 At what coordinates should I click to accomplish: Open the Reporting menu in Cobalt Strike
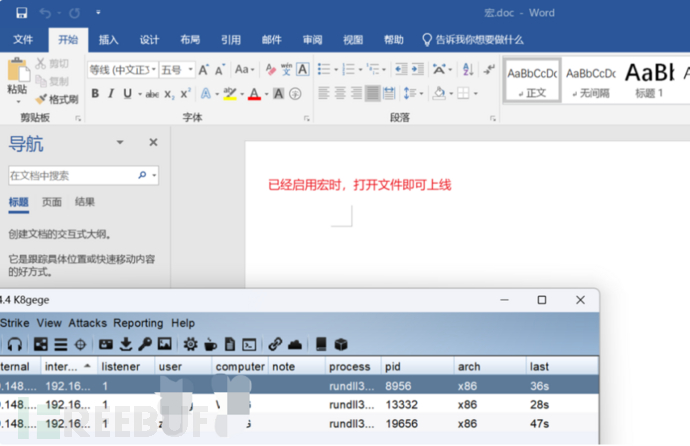click(138, 323)
